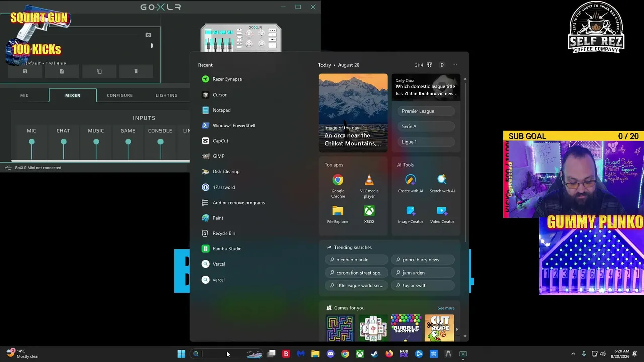The image size is (644, 362).
Task: Switch to the LIGHTING tab in GoXLR
Action: click(167, 95)
